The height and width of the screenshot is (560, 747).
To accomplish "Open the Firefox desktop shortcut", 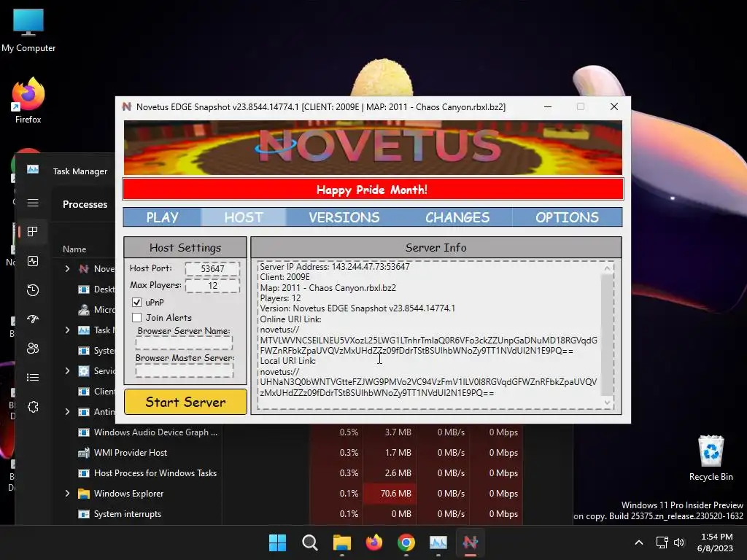I will [x=28, y=101].
